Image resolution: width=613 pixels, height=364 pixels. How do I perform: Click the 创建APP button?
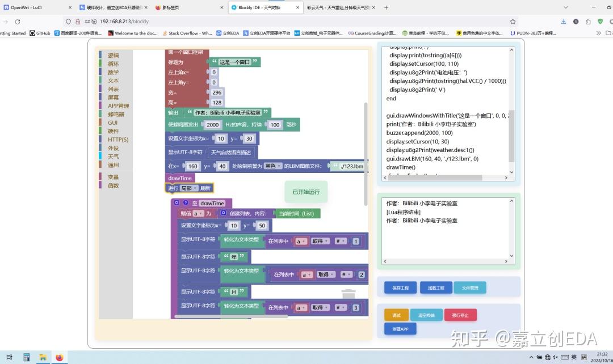tap(400, 328)
